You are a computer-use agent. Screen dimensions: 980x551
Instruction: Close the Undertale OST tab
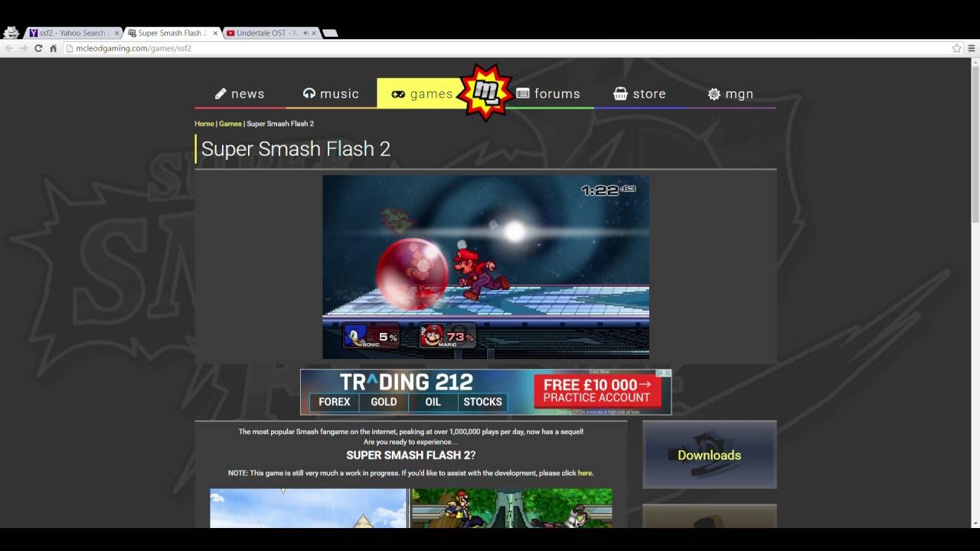click(314, 33)
